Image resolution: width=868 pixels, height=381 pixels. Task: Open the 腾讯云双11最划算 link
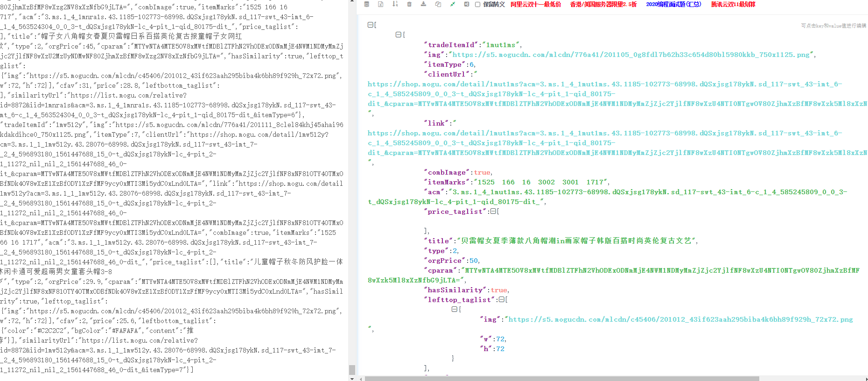tap(733, 4)
